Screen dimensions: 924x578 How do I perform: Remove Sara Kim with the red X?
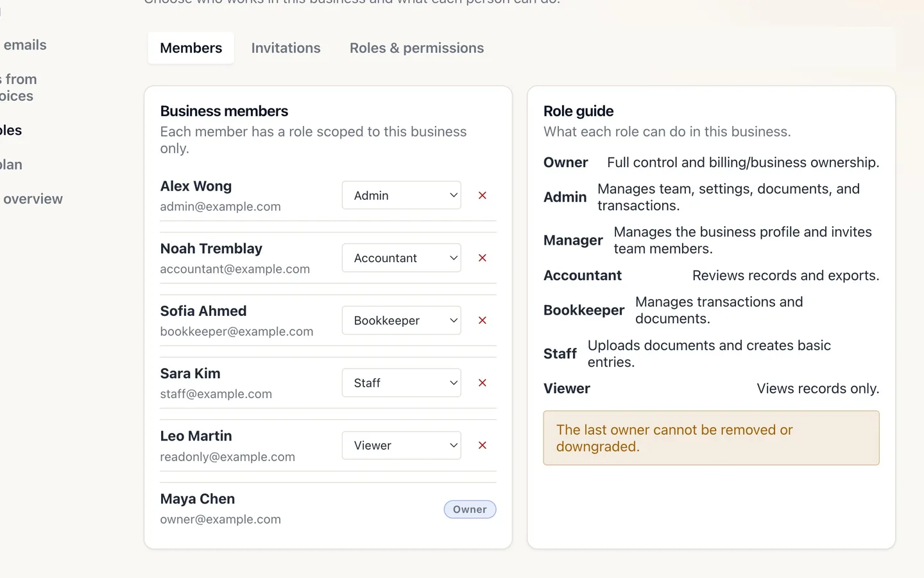[483, 383]
